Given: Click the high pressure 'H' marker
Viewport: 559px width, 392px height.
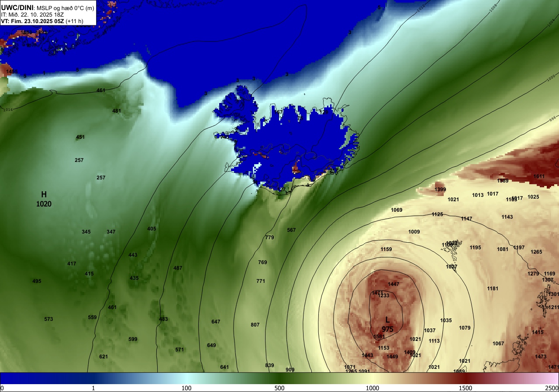Looking at the screenshot, I should (x=44, y=194).
